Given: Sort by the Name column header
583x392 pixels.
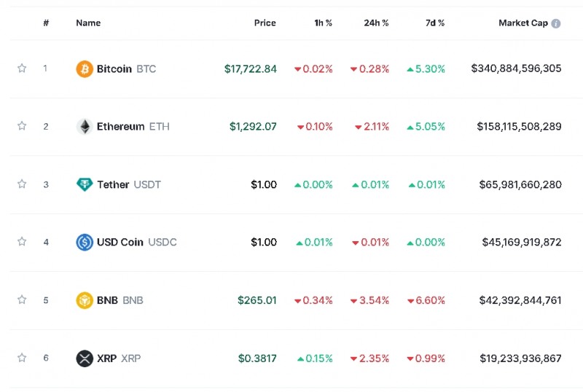Looking at the screenshot, I should point(88,23).
